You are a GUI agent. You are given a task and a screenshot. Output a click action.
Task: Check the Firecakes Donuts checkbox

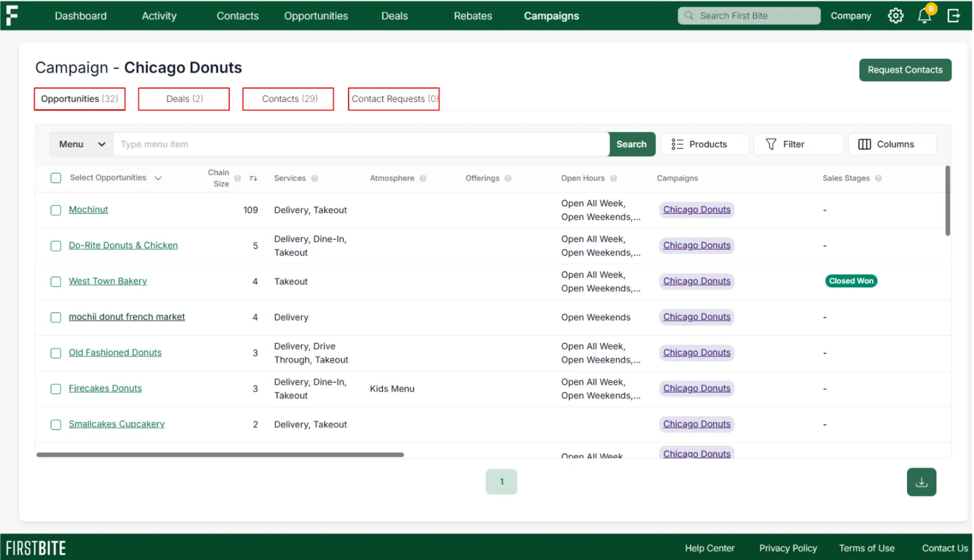(x=56, y=389)
